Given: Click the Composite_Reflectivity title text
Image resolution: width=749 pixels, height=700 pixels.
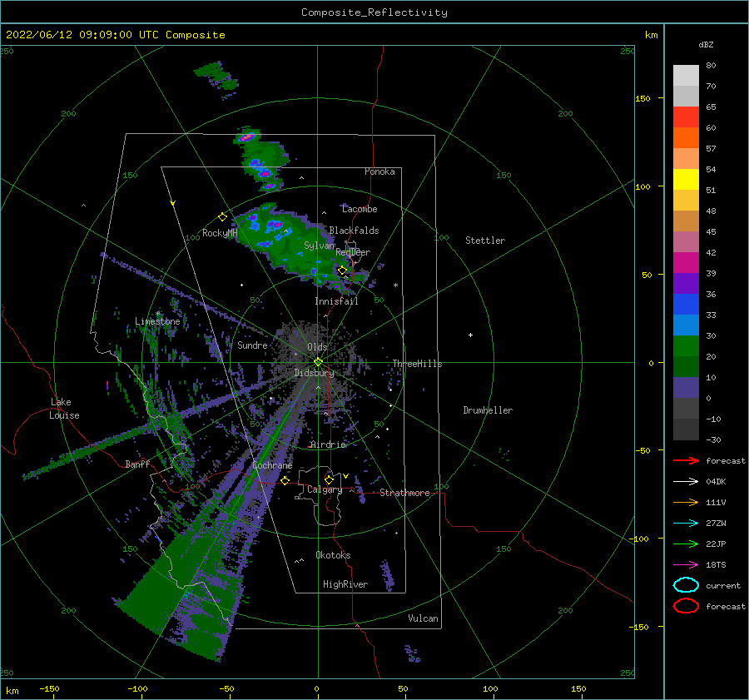Looking at the screenshot, I should coord(374,12).
